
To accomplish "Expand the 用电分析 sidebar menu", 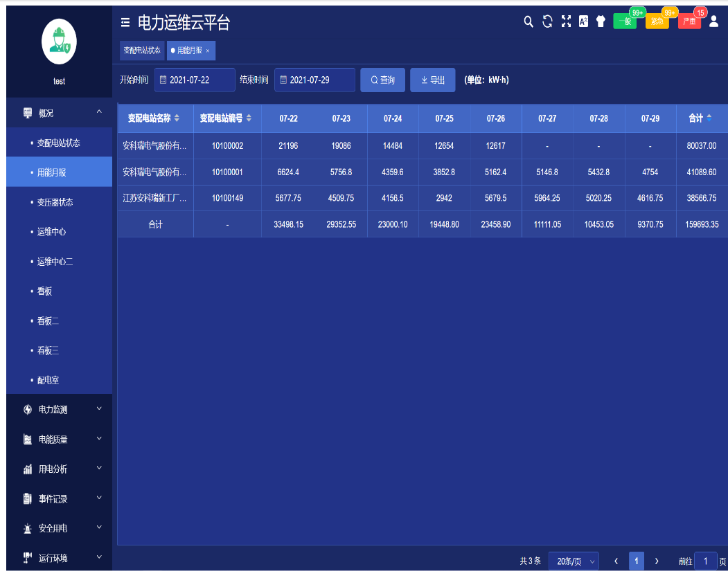I will click(x=59, y=469).
